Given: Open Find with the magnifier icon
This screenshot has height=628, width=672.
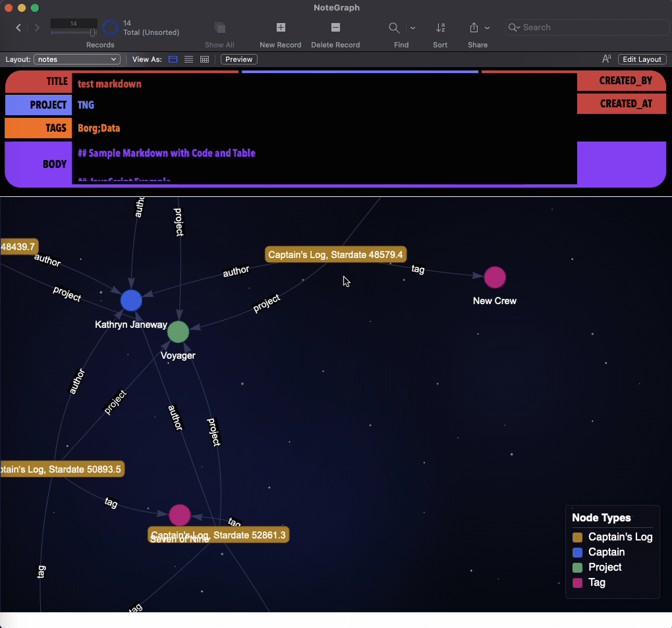Looking at the screenshot, I should coord(394,28).
